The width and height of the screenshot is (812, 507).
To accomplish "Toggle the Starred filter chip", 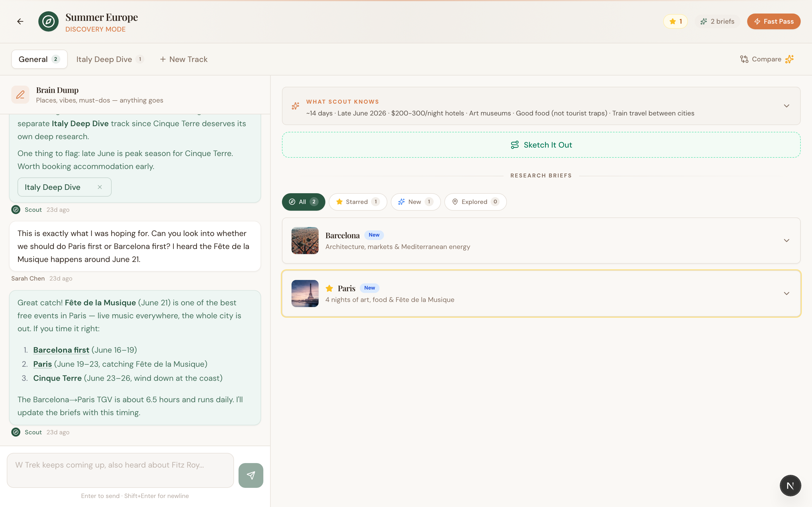I will [x=358, y=201].
